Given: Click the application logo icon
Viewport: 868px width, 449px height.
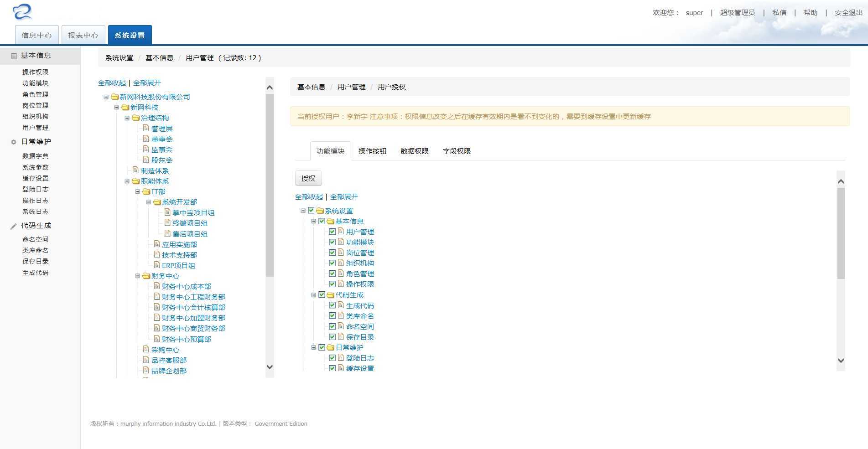Looking at the screenshot, I should pos(22,12).
